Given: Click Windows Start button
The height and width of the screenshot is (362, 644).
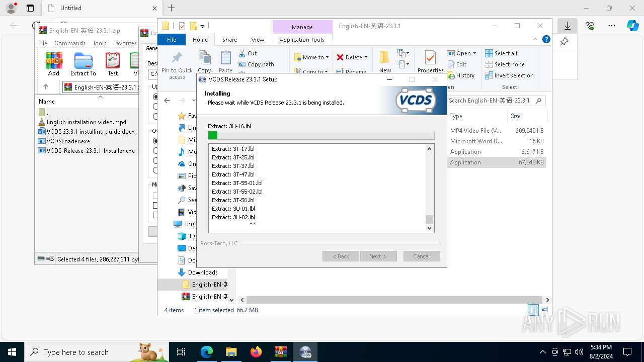Looking at the screenshot, I should pos(12,352).
